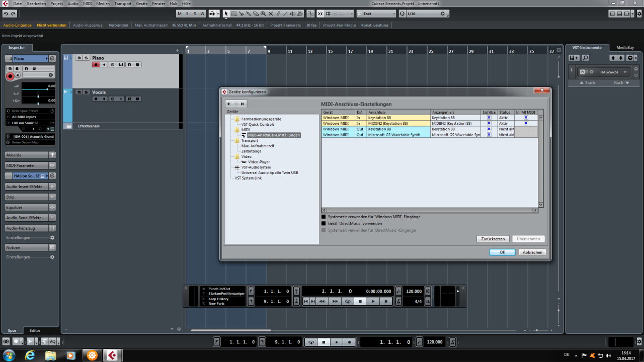Open the Transport menu
This screenshot has height=362, width=644.
123,4
